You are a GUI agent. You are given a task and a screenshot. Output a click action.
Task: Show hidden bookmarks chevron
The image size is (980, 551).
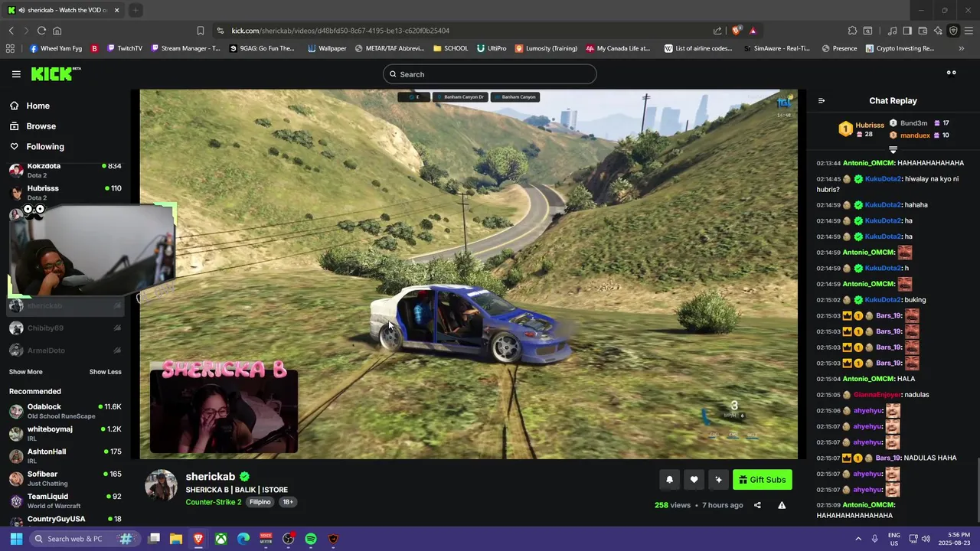(x=962, y=48)
